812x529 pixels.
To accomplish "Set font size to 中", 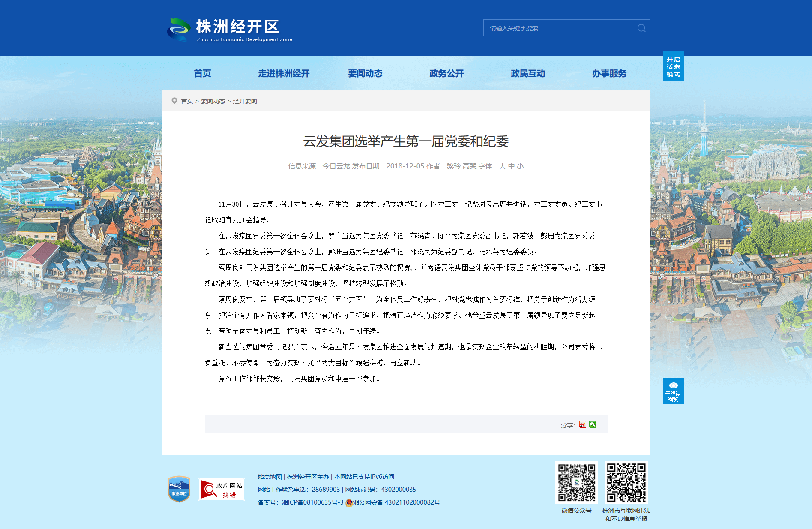I will click(x=511, y=166).
